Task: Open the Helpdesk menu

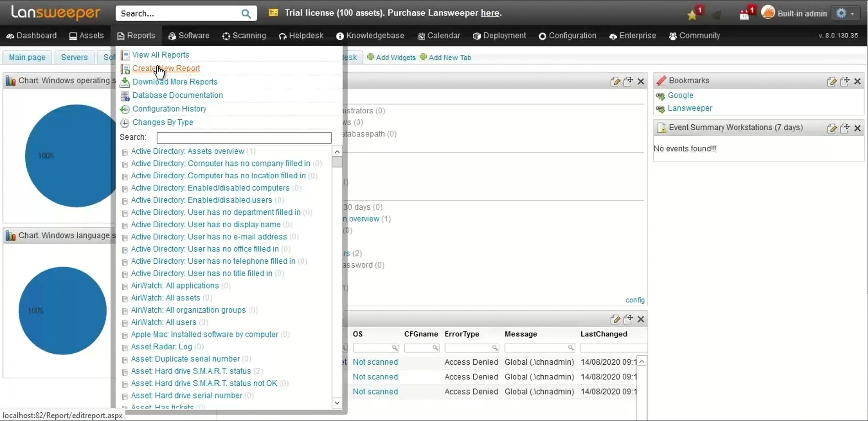Action: point(301,36)
